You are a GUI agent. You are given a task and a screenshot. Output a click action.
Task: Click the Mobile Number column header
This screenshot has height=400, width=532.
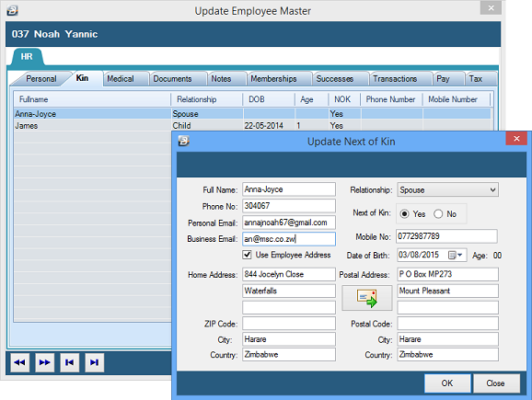(457, 99)
